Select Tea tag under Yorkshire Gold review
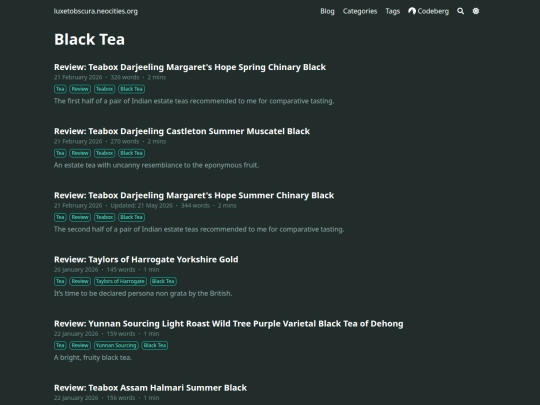This screenshot has width=540, height=405. 60,281
